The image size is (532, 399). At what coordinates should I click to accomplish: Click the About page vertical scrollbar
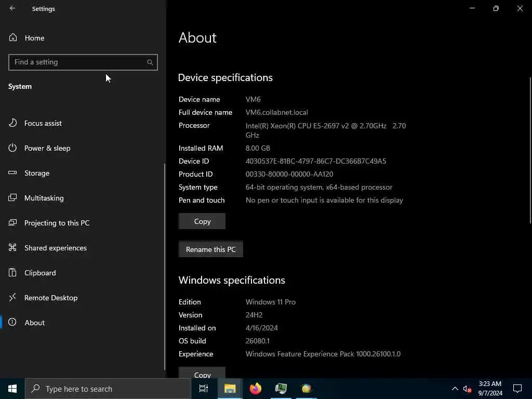click(530, 150)
